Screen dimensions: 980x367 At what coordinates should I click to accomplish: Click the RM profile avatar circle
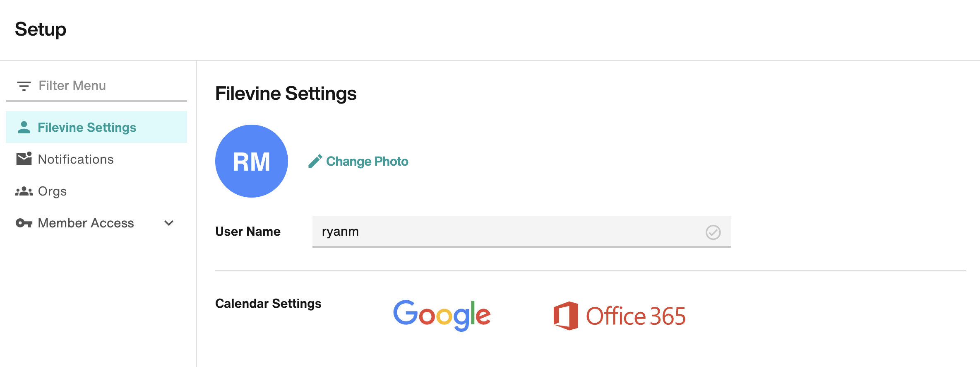(251, 161)
